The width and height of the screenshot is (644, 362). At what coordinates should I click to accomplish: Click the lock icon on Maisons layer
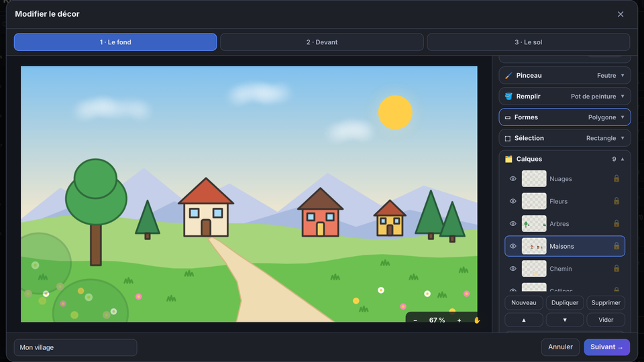click(x=616, y=246)
